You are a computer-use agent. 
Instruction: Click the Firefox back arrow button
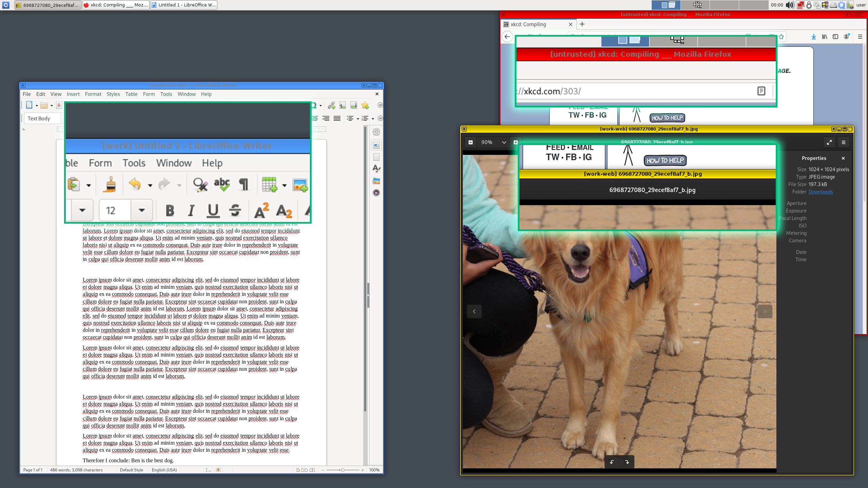[507, 37]
